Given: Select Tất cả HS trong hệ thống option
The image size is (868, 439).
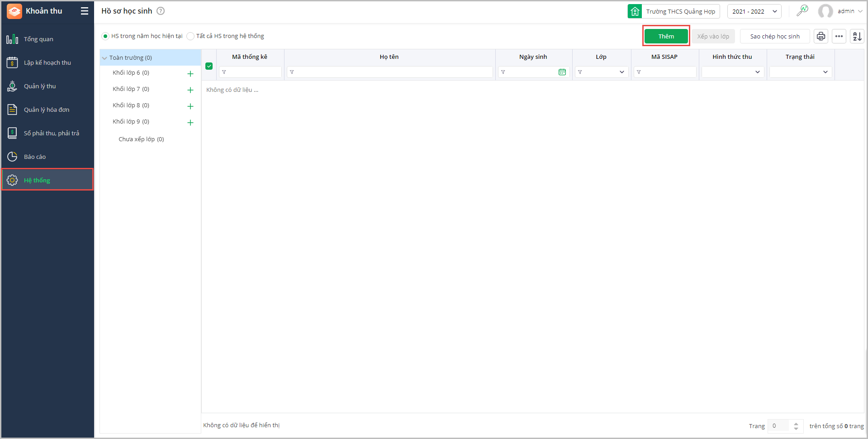Looking at the screenshot, I should coord(190,36).
